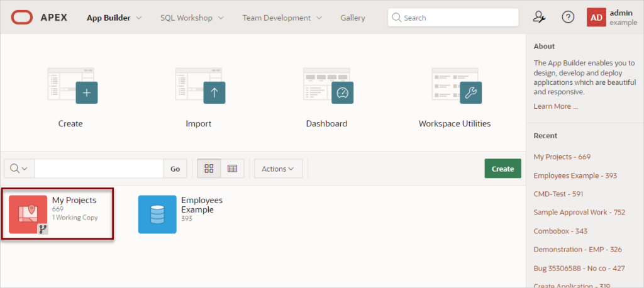Open the My Projects application icon

pos(28,215)
